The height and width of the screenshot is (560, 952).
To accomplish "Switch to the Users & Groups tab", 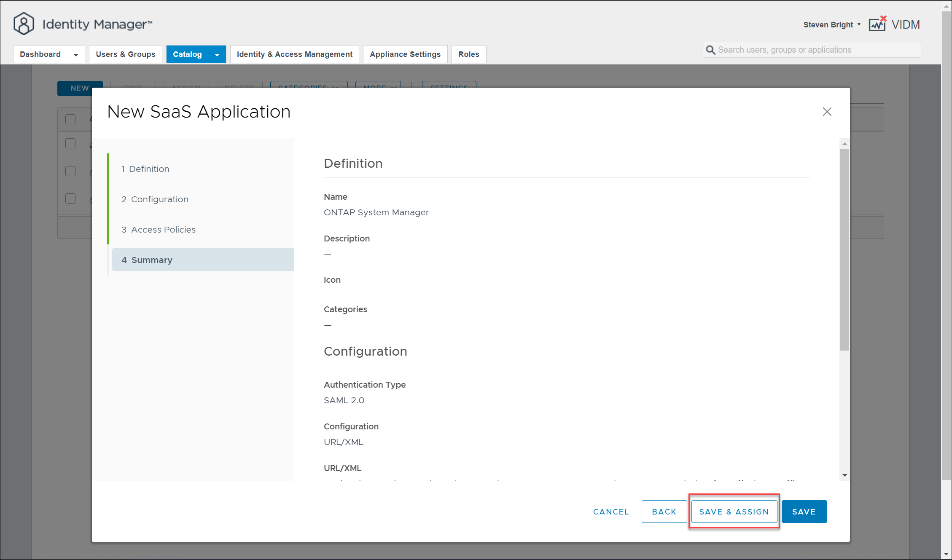I will point(125,54).
